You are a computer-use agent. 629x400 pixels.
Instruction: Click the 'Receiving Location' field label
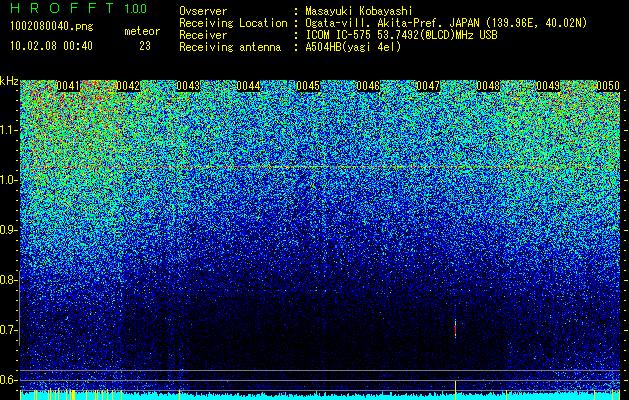pos(233,23)
